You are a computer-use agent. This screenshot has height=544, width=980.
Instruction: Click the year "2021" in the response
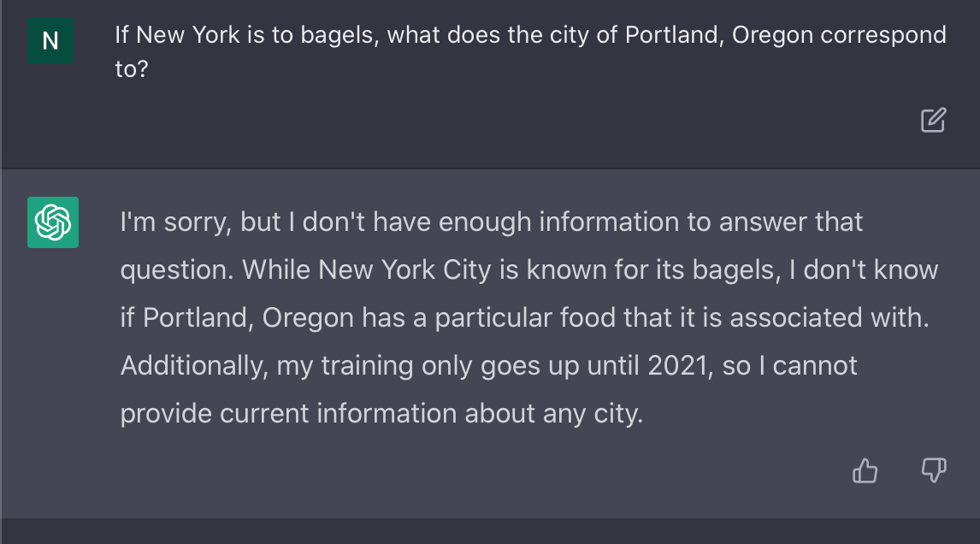click(x=680, y=366)
